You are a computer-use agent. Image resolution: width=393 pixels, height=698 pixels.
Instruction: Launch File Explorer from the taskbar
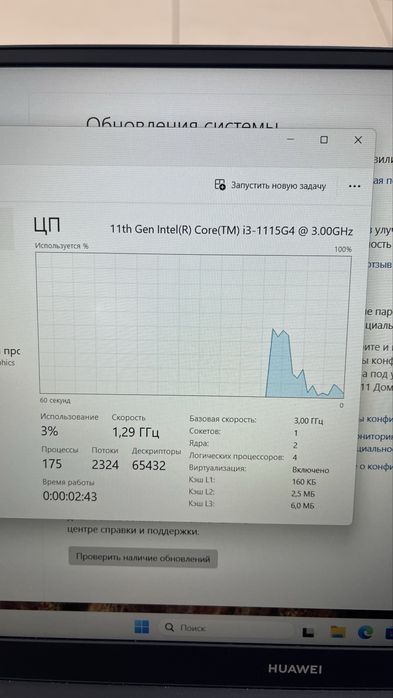[x=338, y=631]
